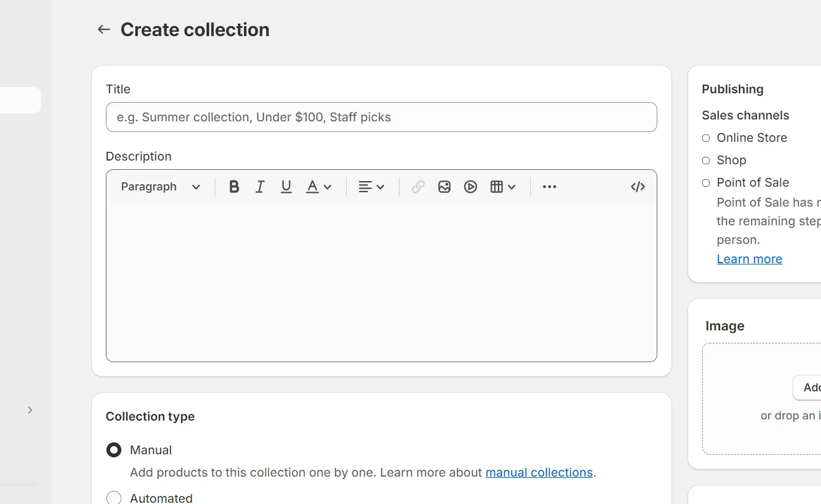Insert a video into the description
The height and width of the screenshot is (504, 821).
tap(471, 187)
